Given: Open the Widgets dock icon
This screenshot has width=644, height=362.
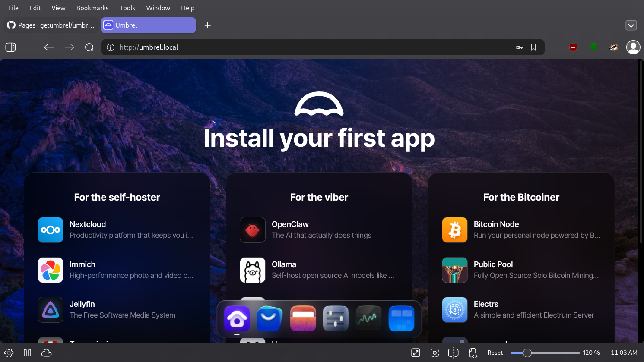Looking at the screenshot, I should click(402, 319).
